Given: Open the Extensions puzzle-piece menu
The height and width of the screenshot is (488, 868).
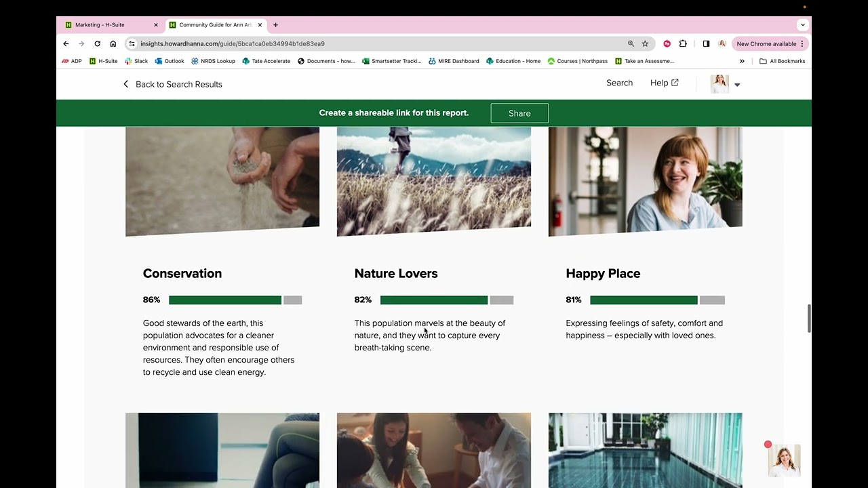Looking at the screenshot, I should (x=683, y=43).
